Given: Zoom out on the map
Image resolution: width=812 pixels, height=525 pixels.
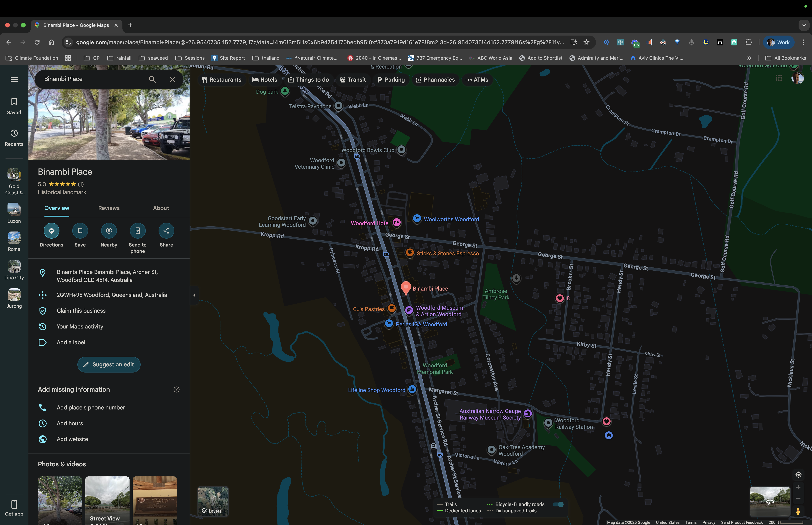Looking at the screenshot, I should (x=798, y=498).
